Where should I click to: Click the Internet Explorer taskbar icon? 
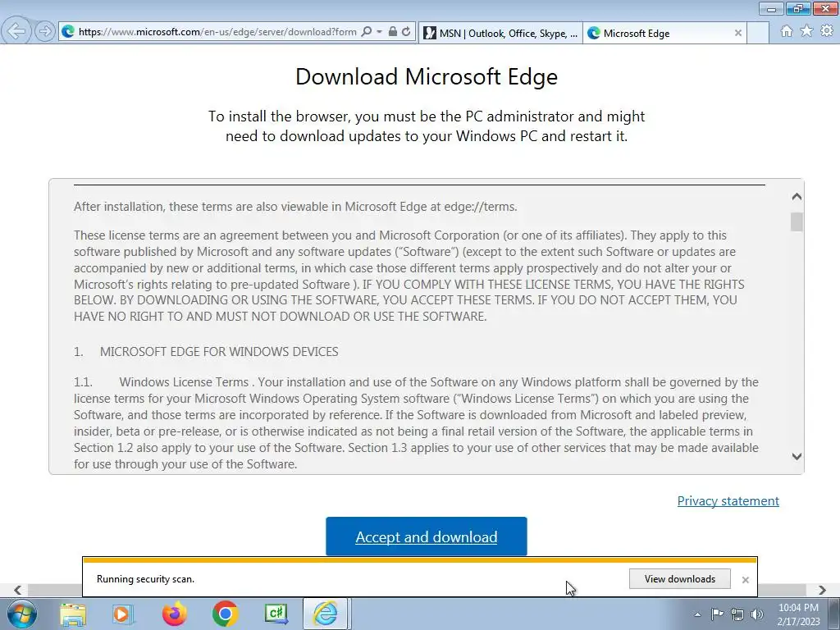click(326, 614)
